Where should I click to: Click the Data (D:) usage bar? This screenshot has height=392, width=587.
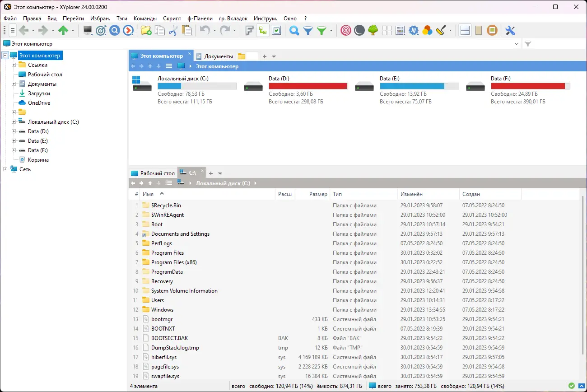[308, 86]
